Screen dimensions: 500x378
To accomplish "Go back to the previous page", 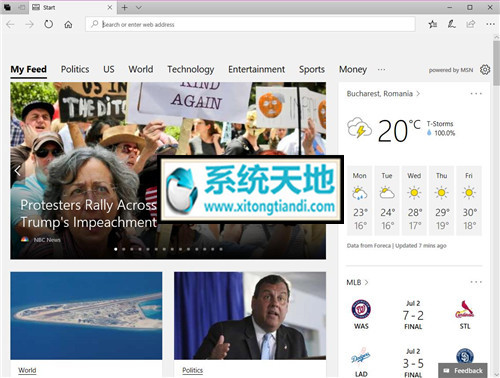I will point(10,24).
